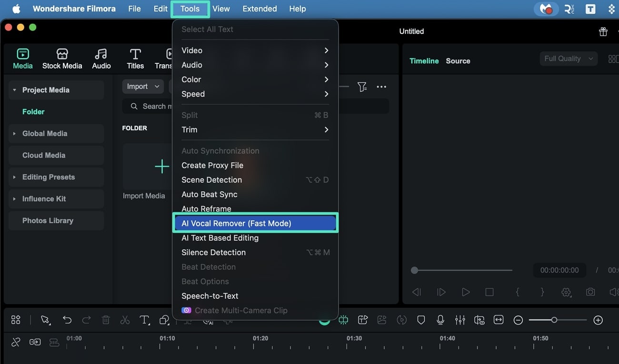This screenshot has width=619, height=364.
Task: Mark in point with left brace icon
Action: 518,292
